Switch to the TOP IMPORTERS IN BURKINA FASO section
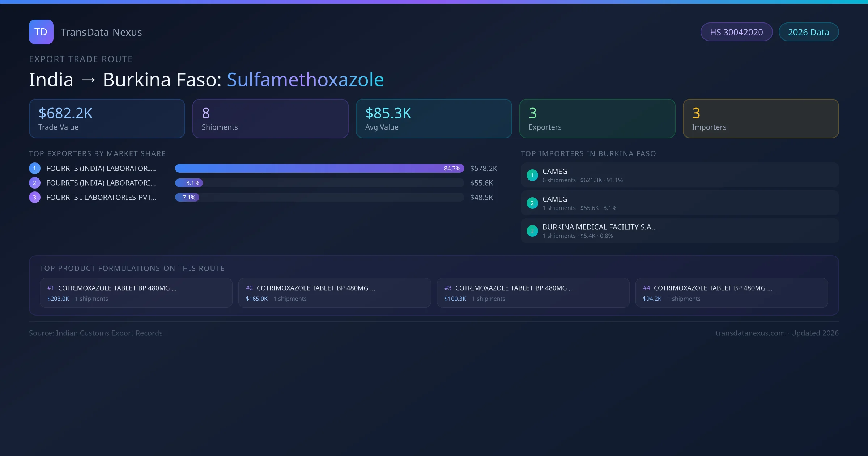The image size is (868, 456). coord(588,153)
